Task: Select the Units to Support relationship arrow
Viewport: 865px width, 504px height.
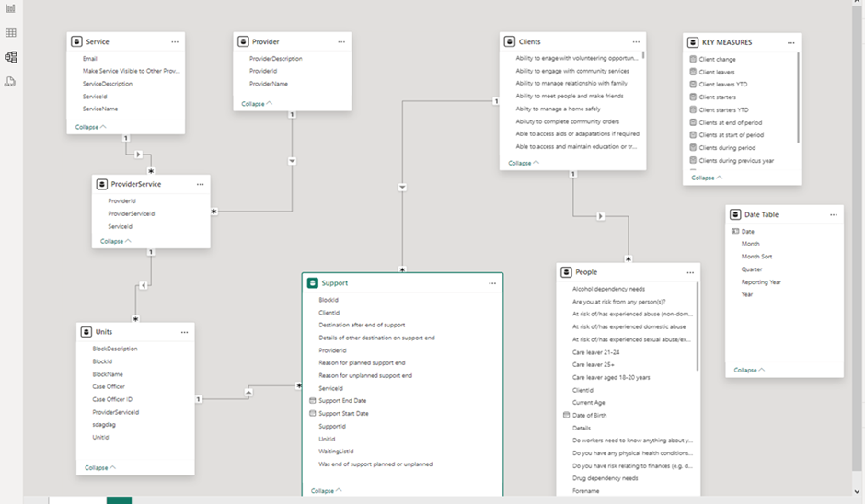Action: click(248, 392)
